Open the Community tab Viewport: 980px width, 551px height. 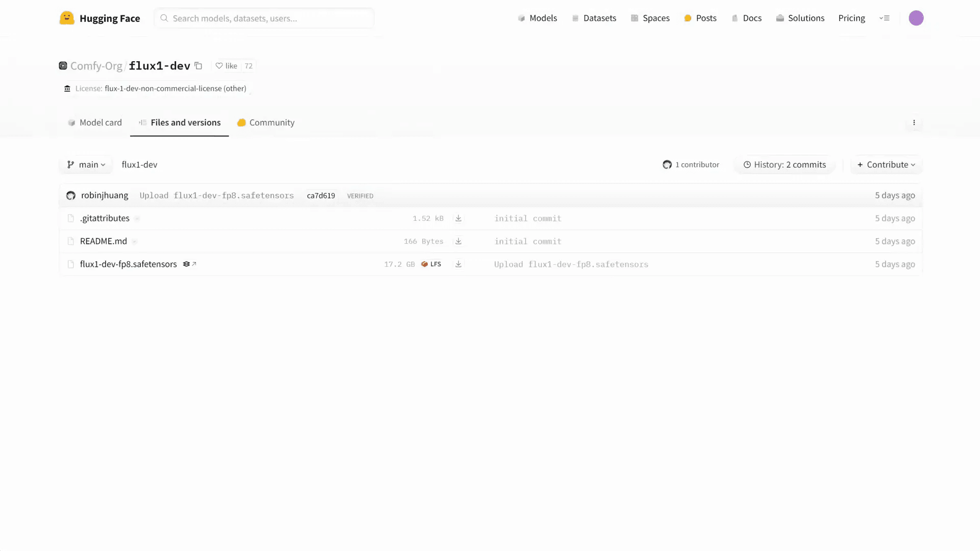pyautogui.click(x=266, y=122)
